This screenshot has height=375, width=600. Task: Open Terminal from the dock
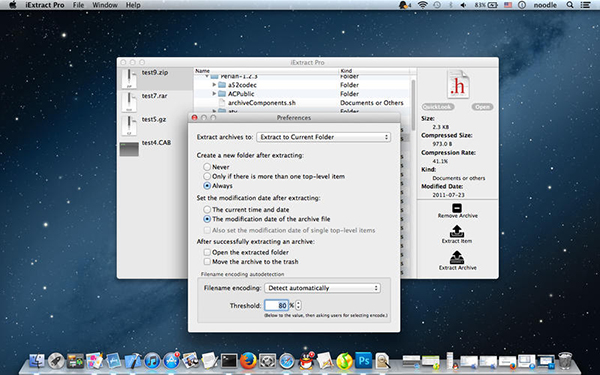click(x=229, y=361)
